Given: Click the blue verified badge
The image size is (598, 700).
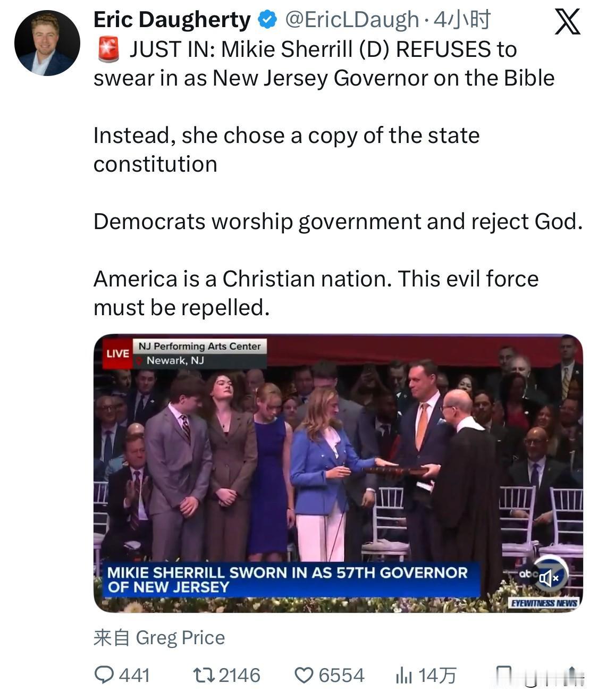Looking at the screenshot, I should tap(267, 20).
